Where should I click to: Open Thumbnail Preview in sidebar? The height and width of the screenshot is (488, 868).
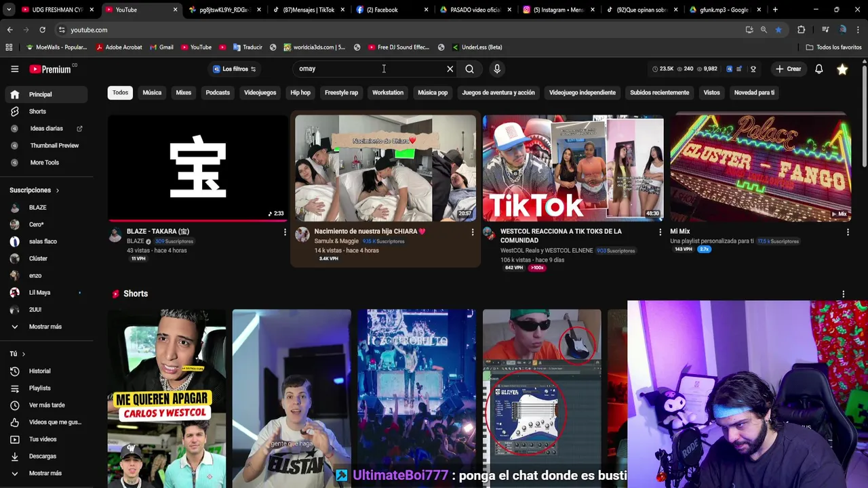[46, 145]
